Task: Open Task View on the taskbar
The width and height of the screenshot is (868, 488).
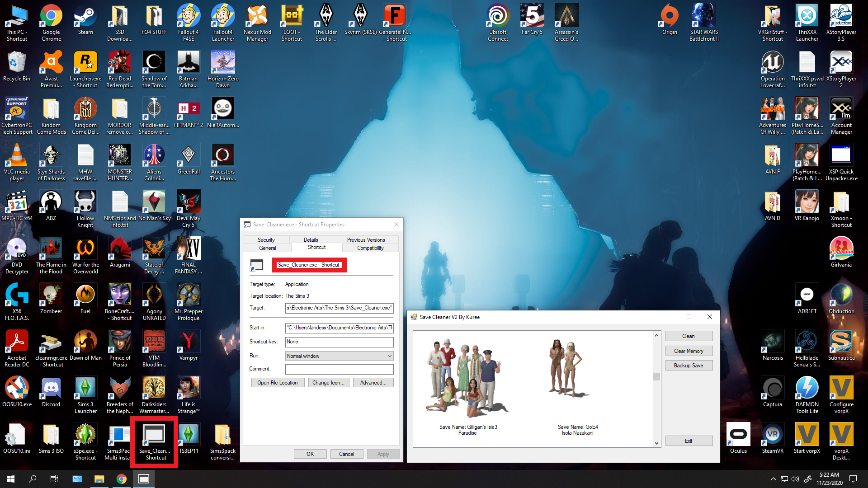Action: (54, 479)
